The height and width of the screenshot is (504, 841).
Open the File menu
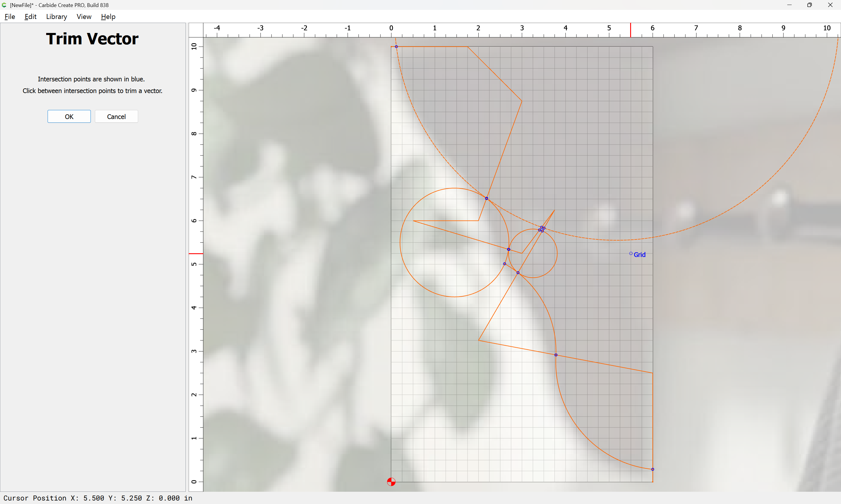10,17
